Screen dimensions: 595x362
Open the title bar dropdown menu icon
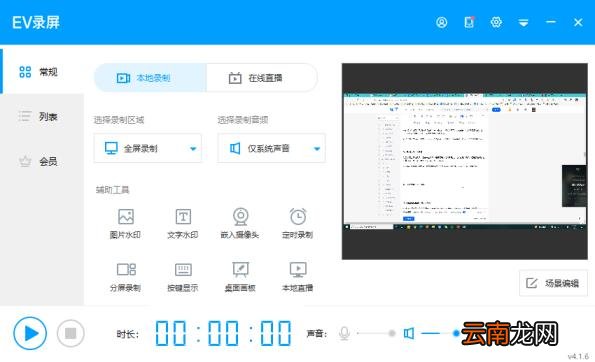(523, 23)
